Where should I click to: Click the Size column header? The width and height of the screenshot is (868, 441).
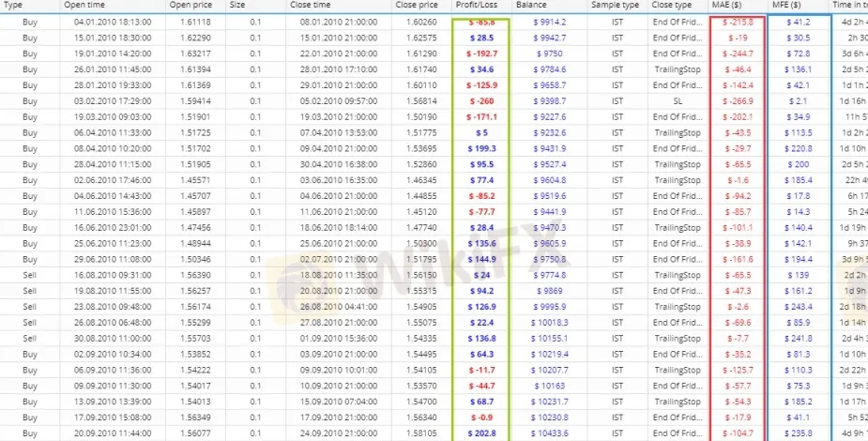[236, 5]
